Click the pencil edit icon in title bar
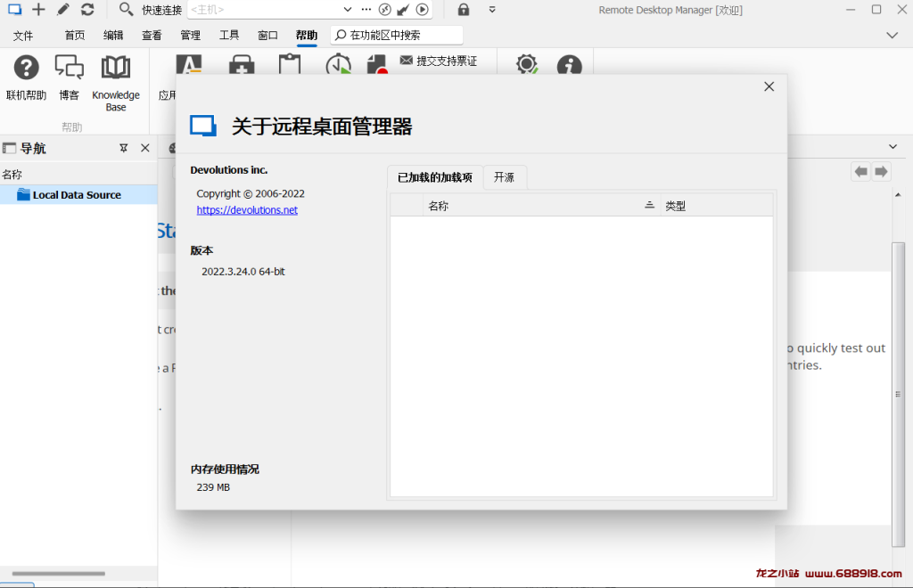The image size is (913, 588). point(63,9)
